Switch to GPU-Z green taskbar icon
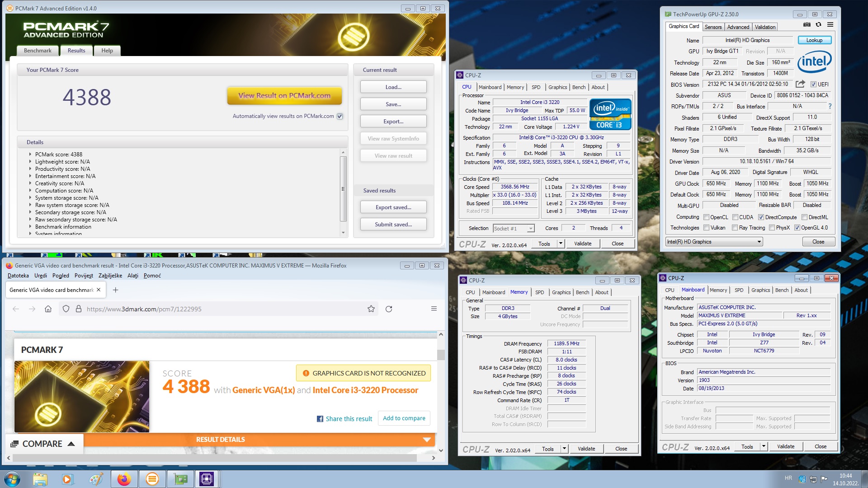The height and width of the screenshot is (488, 868). (x=181, y=479)
